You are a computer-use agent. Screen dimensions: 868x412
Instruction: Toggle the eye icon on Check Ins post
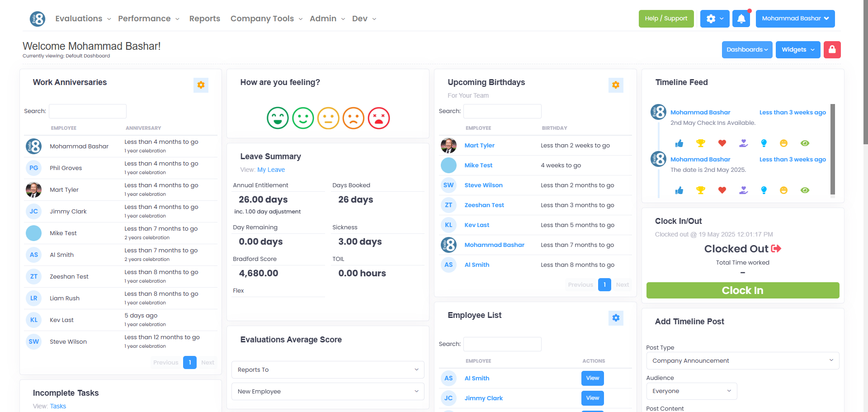[x=805, y=143]
